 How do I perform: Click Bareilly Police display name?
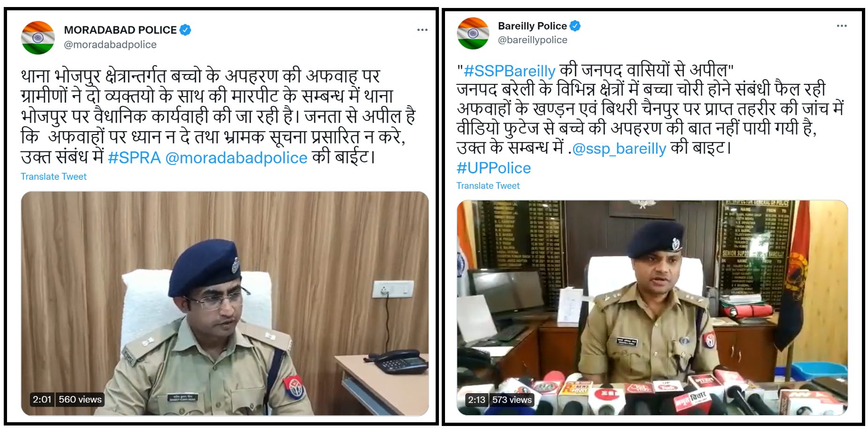(533, 26)
